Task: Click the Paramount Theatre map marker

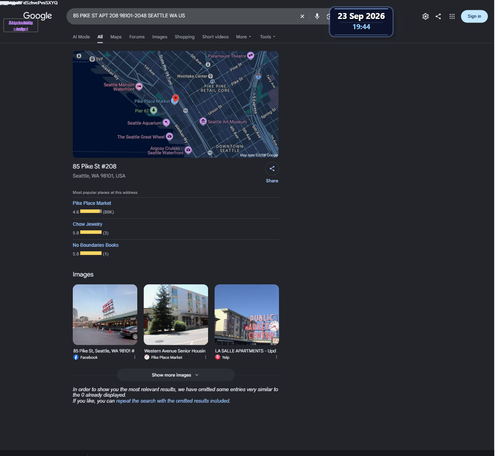Action: coord(251,55)
